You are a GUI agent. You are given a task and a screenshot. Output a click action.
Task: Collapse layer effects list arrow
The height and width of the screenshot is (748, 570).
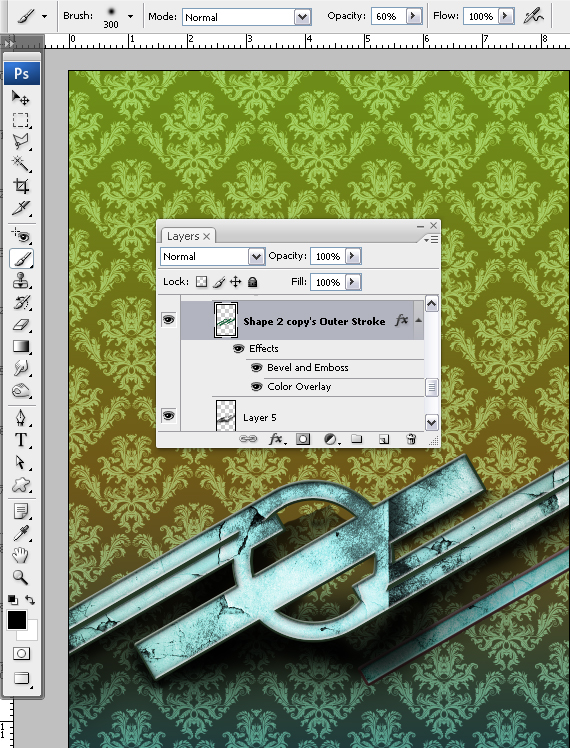418,320
